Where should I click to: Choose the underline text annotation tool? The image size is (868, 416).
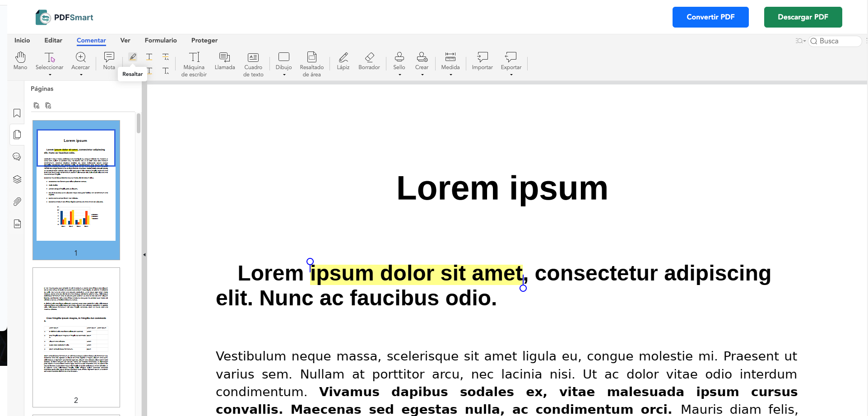(149, 57)
